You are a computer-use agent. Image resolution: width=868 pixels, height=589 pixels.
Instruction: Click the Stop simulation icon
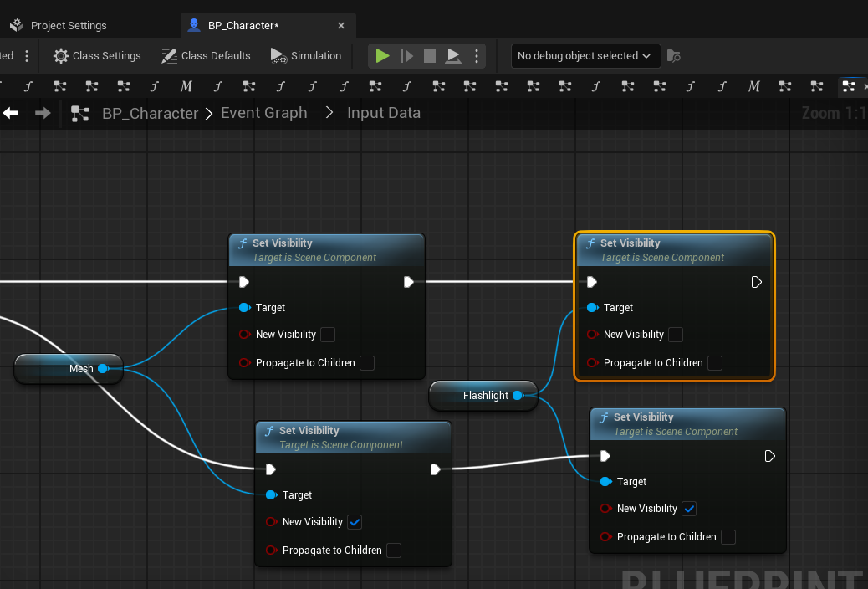tap(430, 56)
